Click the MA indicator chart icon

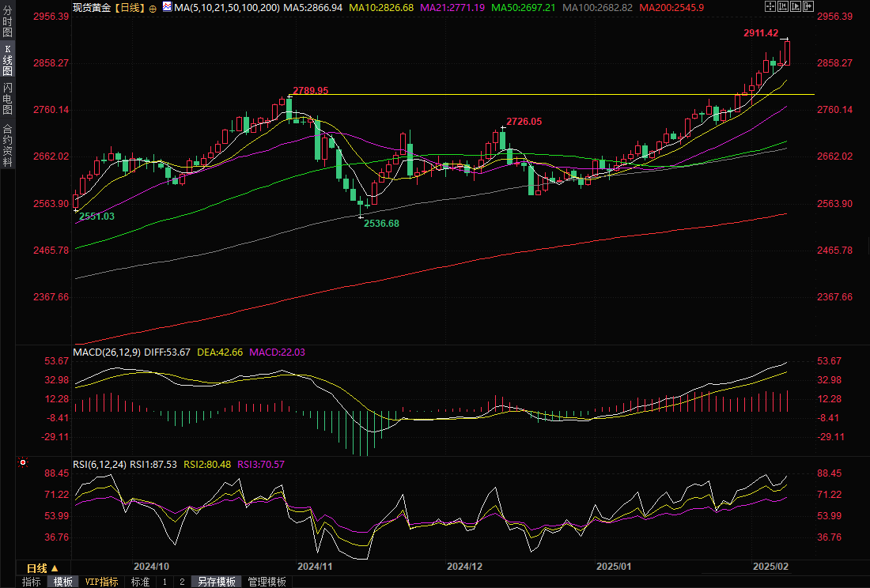pos(166,6)
